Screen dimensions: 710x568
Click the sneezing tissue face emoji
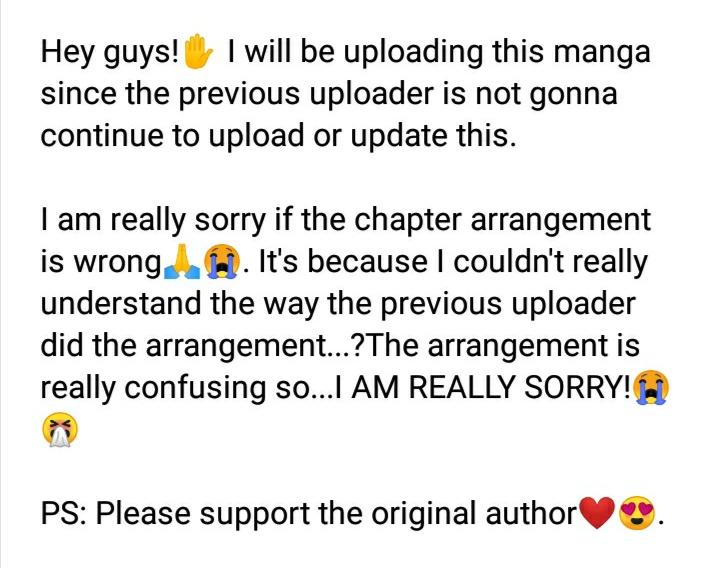(60, 429)
